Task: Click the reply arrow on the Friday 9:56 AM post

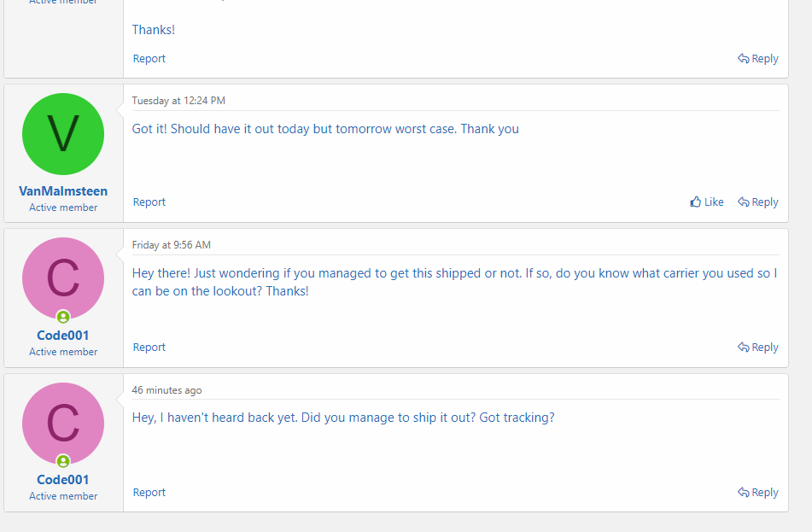Action: tap(744, 348)
